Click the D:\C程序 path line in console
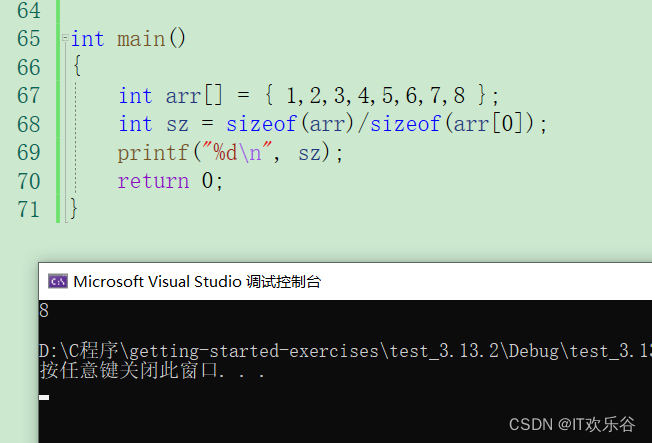The image size is (652, 443). pyautogui.click(x=345, y=351)
